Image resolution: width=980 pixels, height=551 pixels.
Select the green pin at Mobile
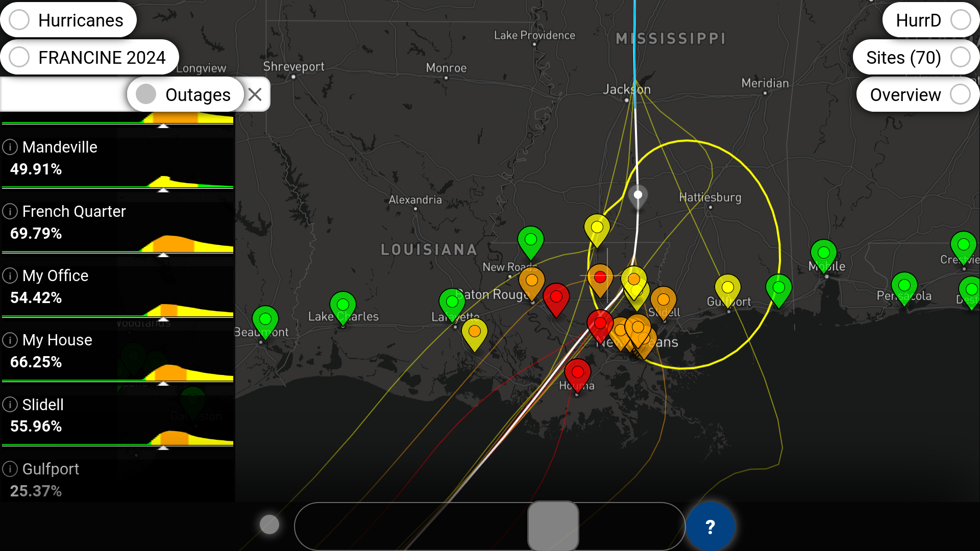pyautogui.click(x=824, y=256)
